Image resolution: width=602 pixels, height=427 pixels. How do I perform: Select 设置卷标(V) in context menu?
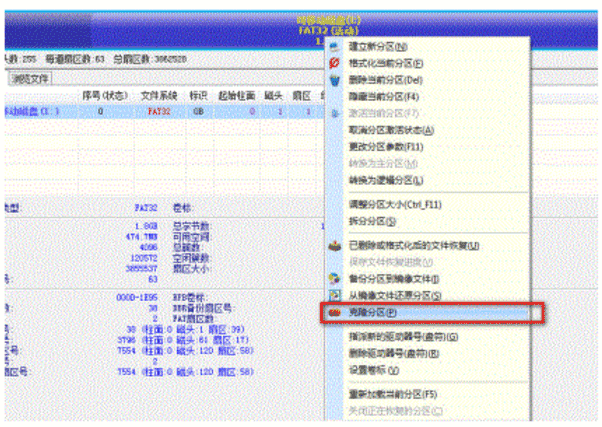click(376, 368)
